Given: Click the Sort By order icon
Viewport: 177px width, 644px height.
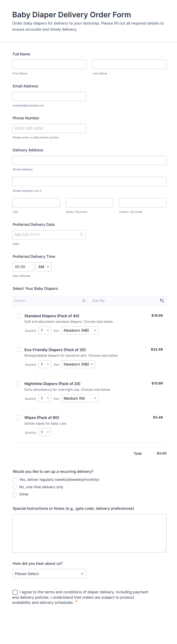Looking at the screenshot, I should (162, 300).
